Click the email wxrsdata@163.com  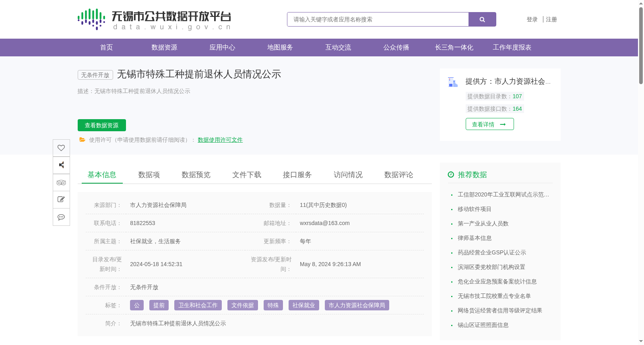click(325, 223)
